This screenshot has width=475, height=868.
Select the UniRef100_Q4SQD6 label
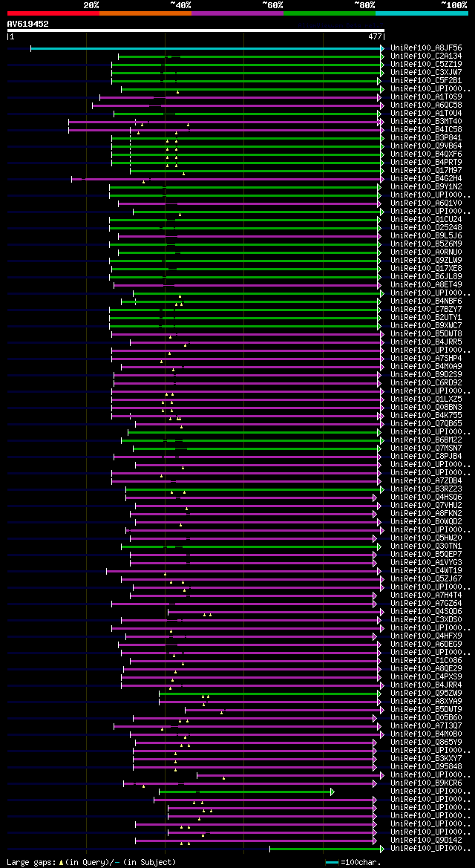(x=426, y=612)
